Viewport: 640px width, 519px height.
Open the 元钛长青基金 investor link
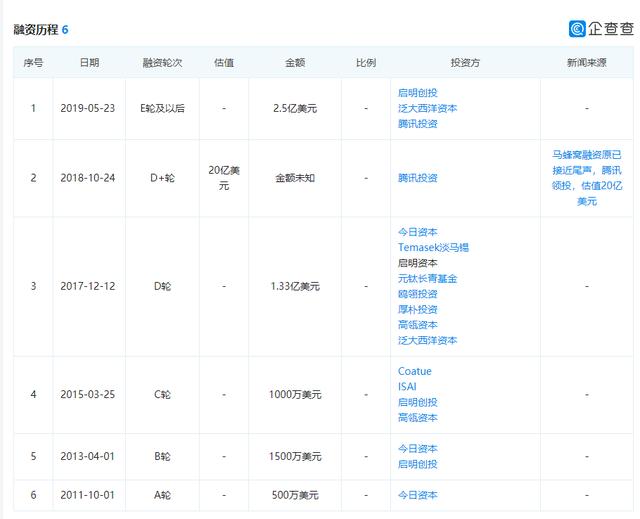pyautogui.click(x=427, y=279)
